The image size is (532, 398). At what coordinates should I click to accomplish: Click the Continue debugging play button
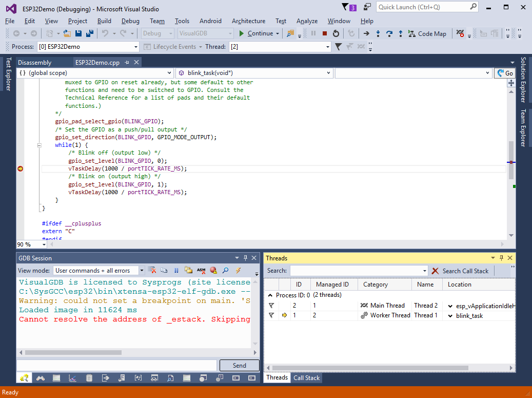(242, 33)
